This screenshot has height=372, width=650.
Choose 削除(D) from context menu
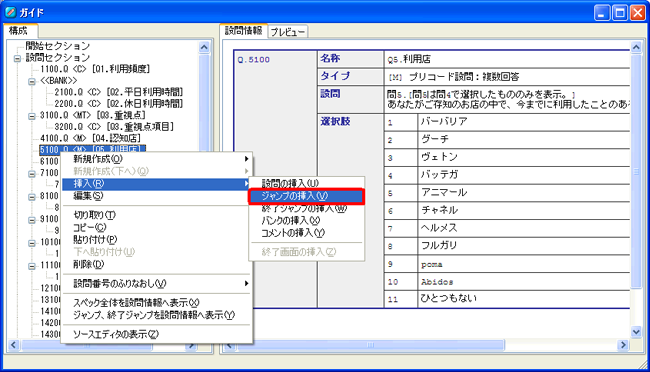[157, 264]
